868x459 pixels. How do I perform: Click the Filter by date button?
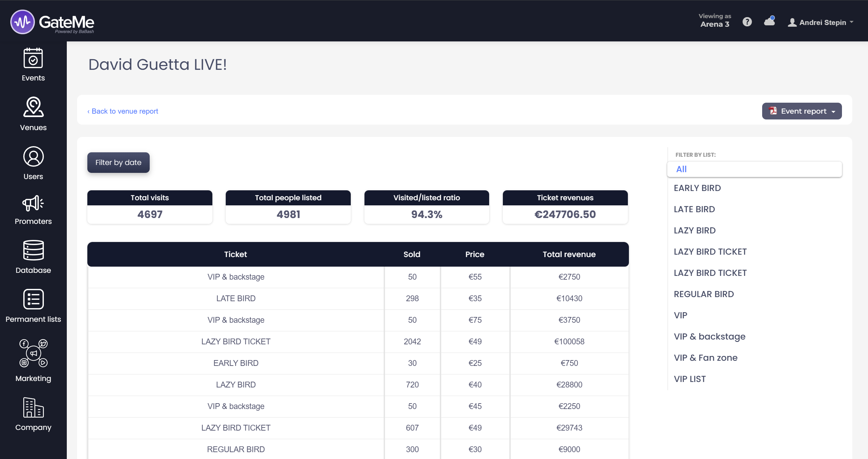point(118,163)
